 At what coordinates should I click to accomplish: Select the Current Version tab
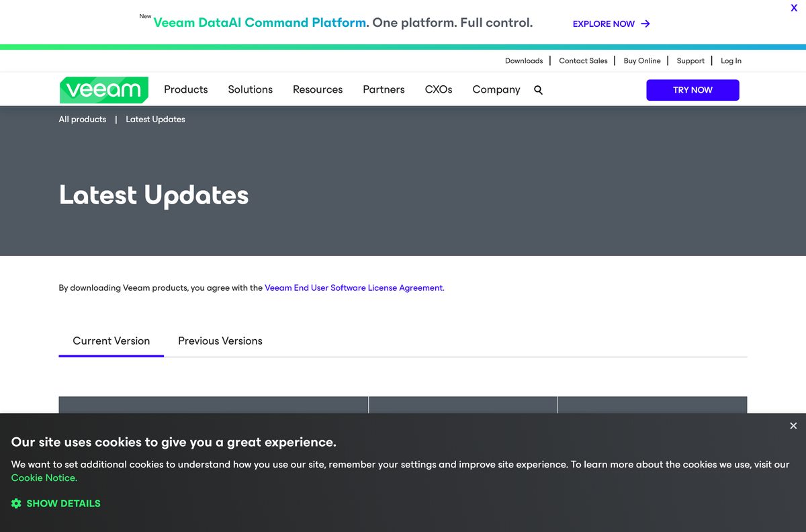tap(111, 341)
